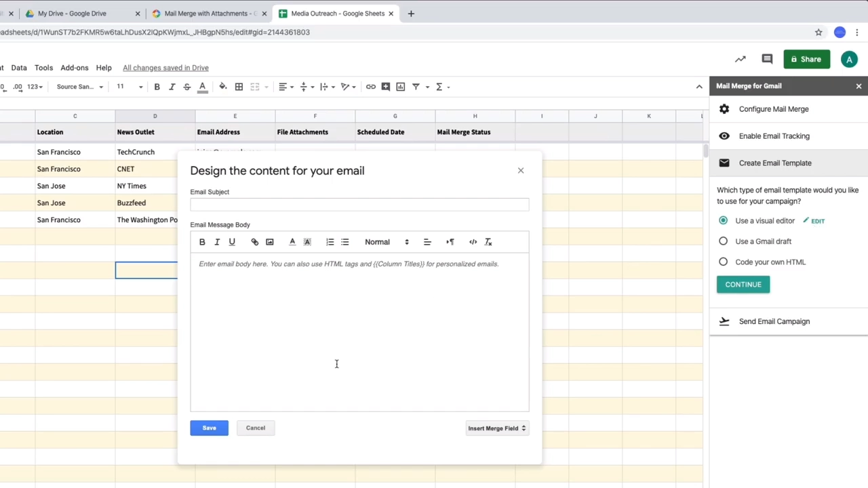Open Data menu

[19, 68]
